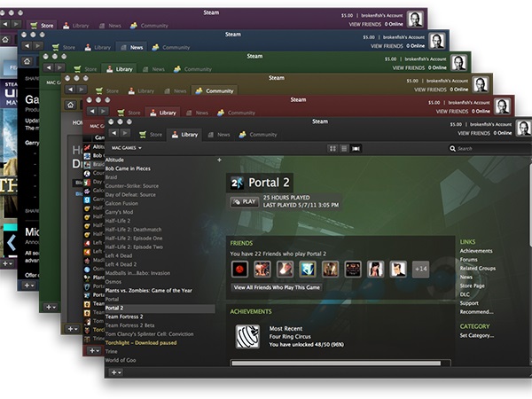Click home icon in olive Steam window
The width and height of the screenshot is (532, 399).
[70, 105]
